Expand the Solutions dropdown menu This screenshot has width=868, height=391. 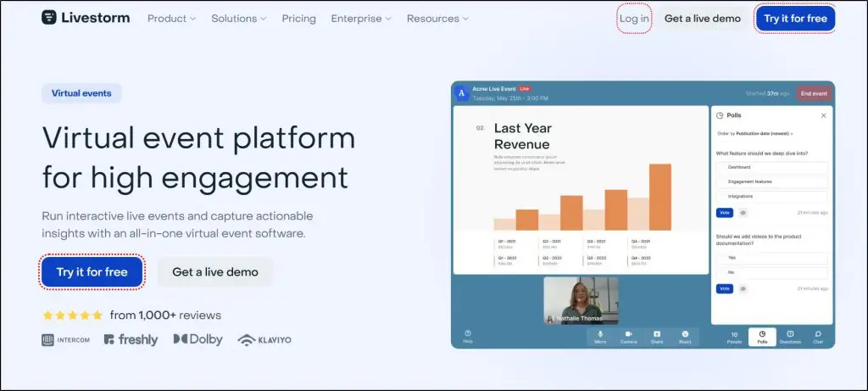(238, 19)
